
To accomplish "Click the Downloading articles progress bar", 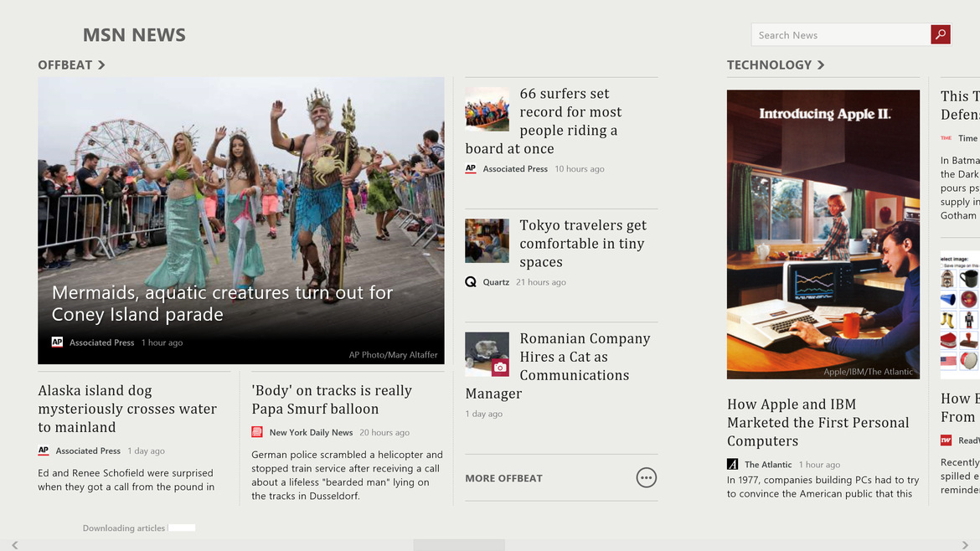I will click(x=181, y=528).
